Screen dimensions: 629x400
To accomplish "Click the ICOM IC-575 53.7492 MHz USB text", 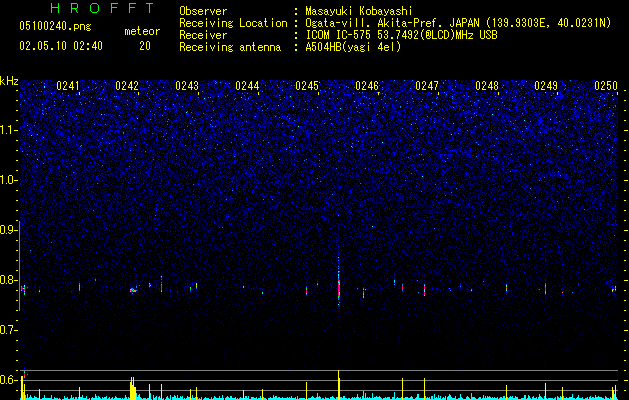I will [401, 35].
